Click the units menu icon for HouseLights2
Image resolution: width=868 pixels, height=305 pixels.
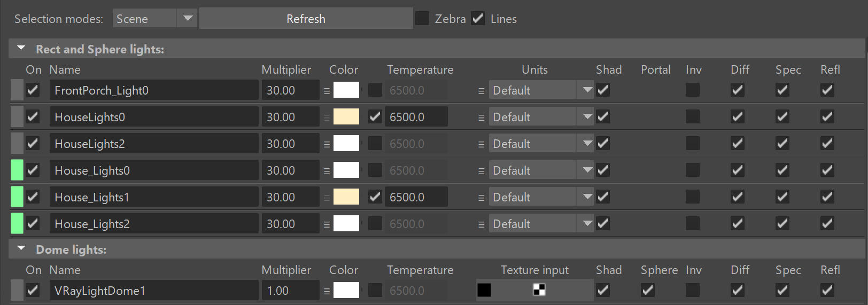tap(481, 144)
